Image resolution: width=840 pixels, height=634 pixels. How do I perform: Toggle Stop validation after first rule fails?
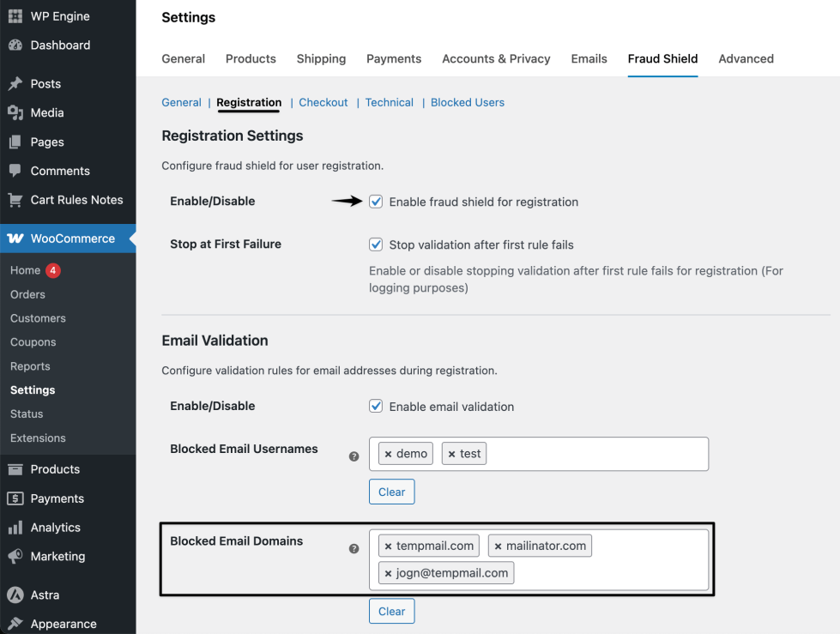coord(376,245)
